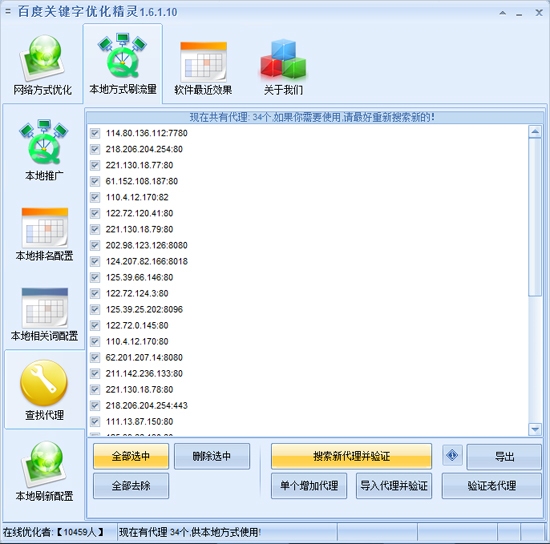Click 单个增加代理 button

(x=309, y=486)
